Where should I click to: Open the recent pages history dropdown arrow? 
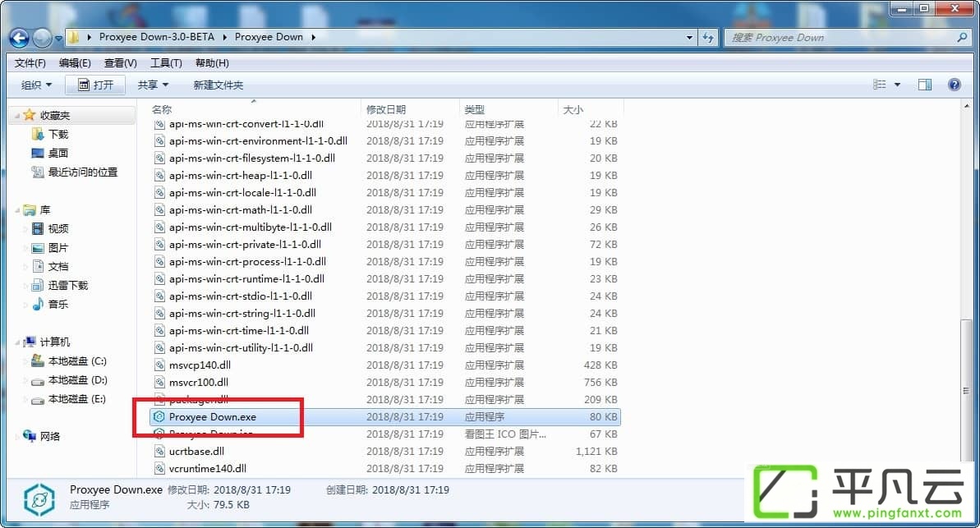click(x=59, y=39)
